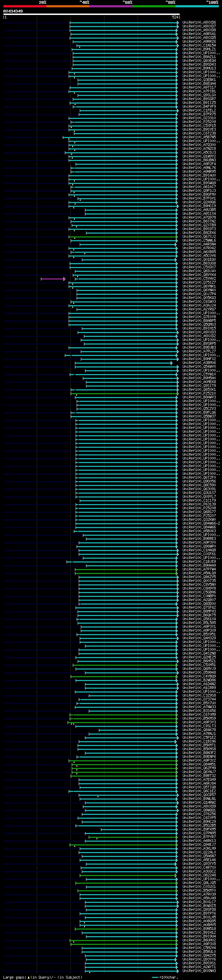
Task: Select hit label UniRef100_Q3EBK1
Action: coord(199,80)
